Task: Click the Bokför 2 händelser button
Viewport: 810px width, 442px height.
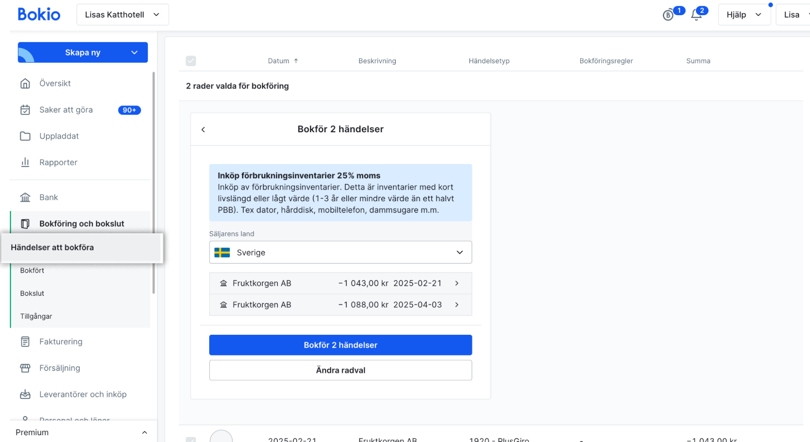Action: [x=340, y=345]
